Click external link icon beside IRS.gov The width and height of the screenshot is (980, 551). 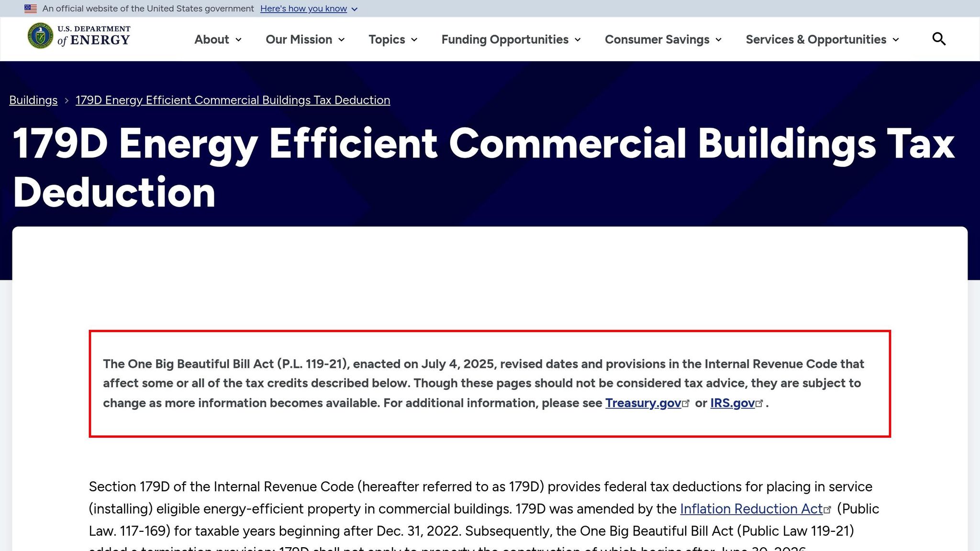point(759,404)
